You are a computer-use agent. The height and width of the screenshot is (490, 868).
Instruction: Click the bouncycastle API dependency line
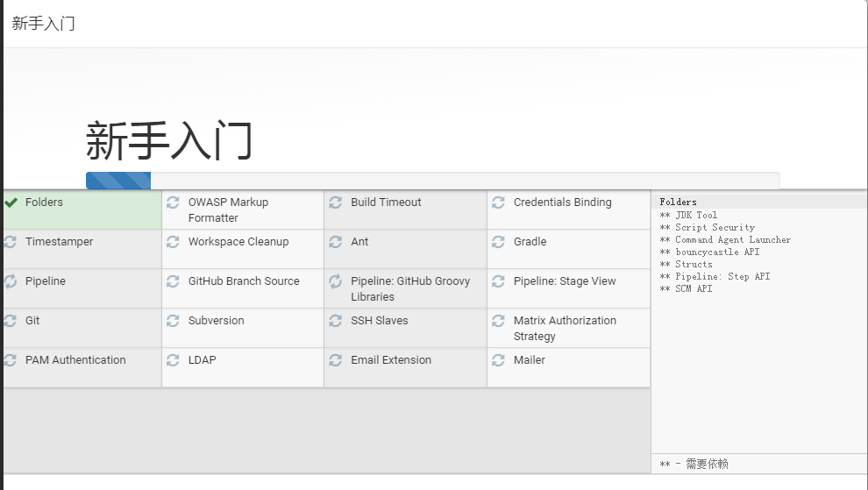pos(709,252)
